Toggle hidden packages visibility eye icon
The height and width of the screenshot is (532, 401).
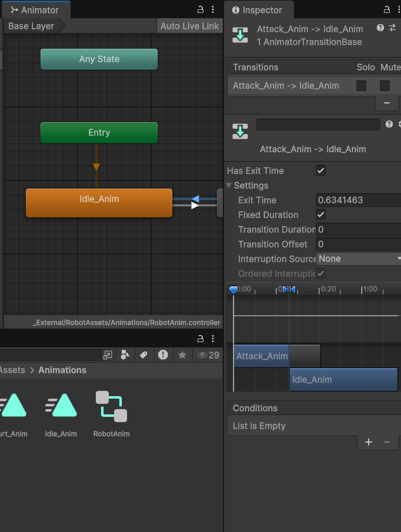point(203,355)
